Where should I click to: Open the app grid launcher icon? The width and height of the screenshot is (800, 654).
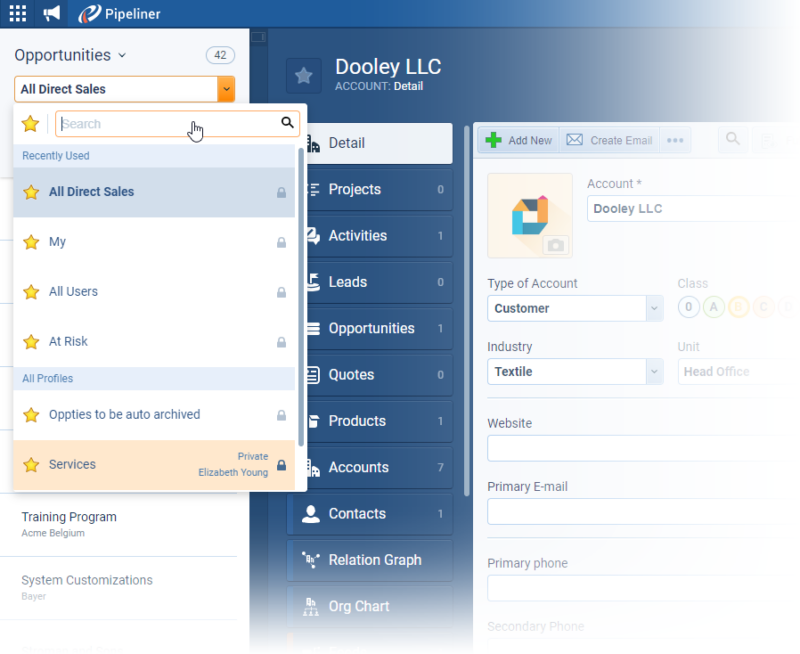17,13
